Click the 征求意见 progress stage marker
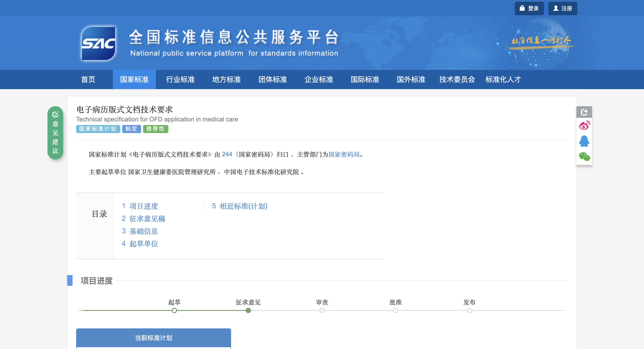 click(x=248, y=310)
